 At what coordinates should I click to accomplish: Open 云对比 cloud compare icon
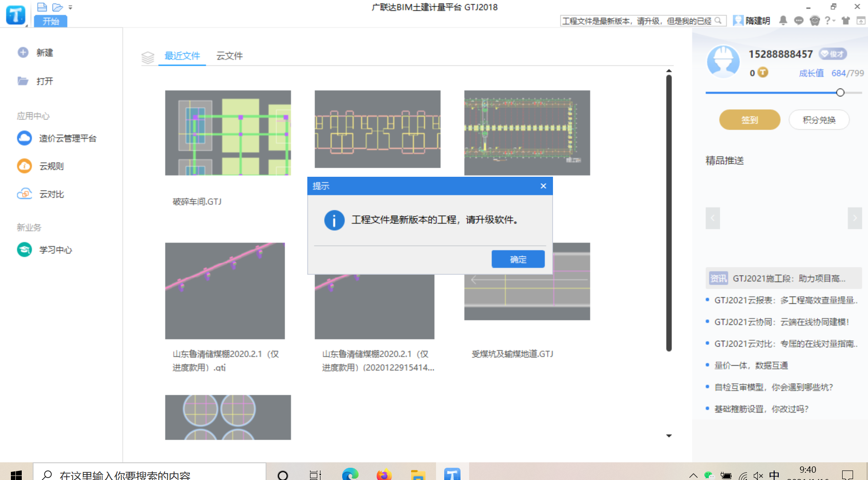click(x=24, y=194)
